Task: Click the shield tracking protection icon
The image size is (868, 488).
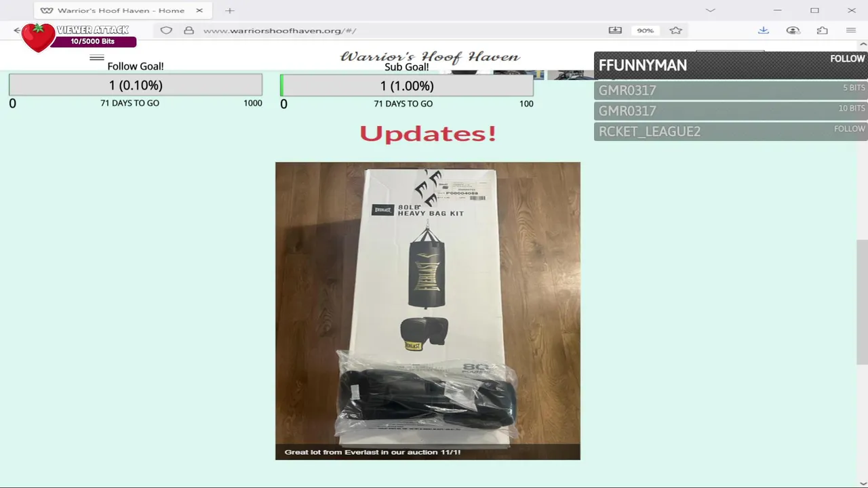Action: click(166, 30)
